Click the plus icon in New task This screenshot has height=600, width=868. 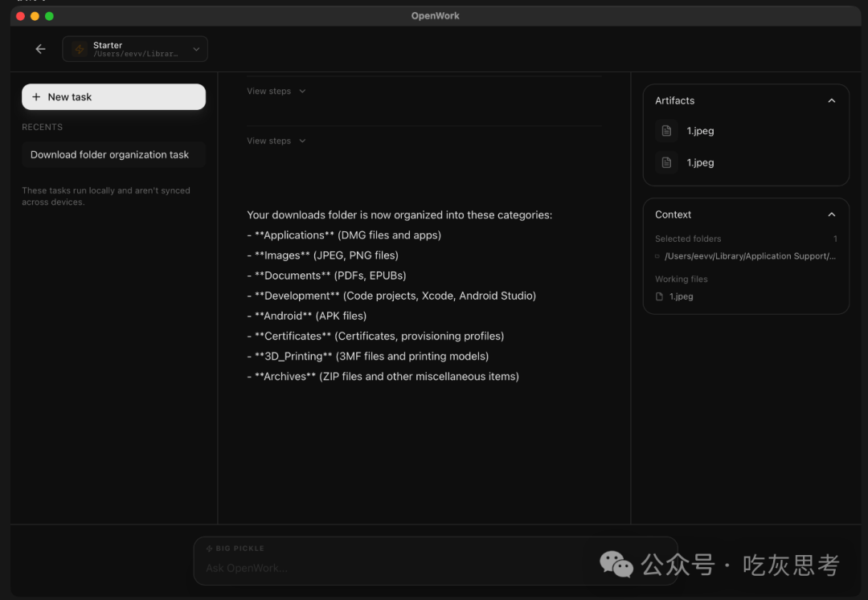pyautogui.click(x=36, y=96)
